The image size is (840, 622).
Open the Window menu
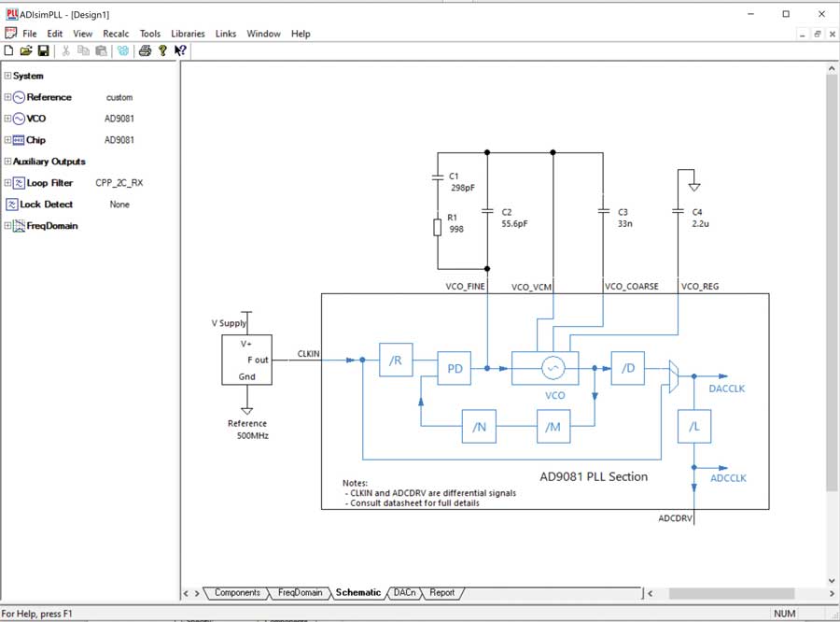(x=263, y=34)
